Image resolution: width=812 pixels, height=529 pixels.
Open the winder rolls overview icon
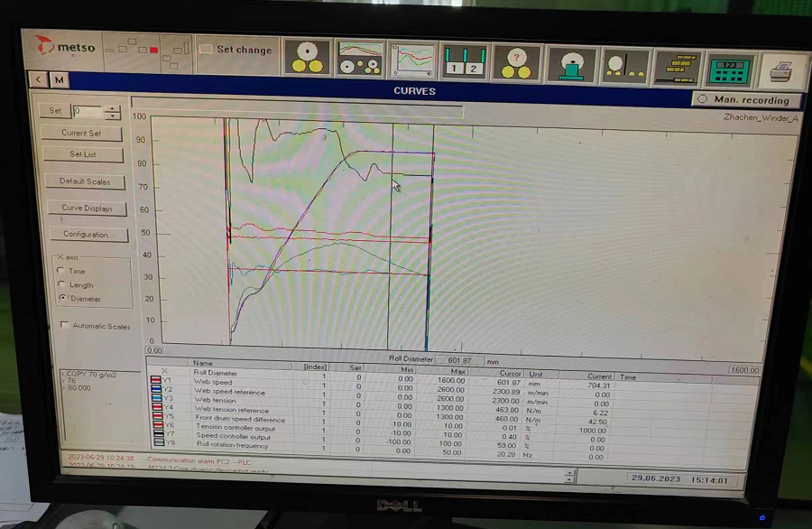308,57
